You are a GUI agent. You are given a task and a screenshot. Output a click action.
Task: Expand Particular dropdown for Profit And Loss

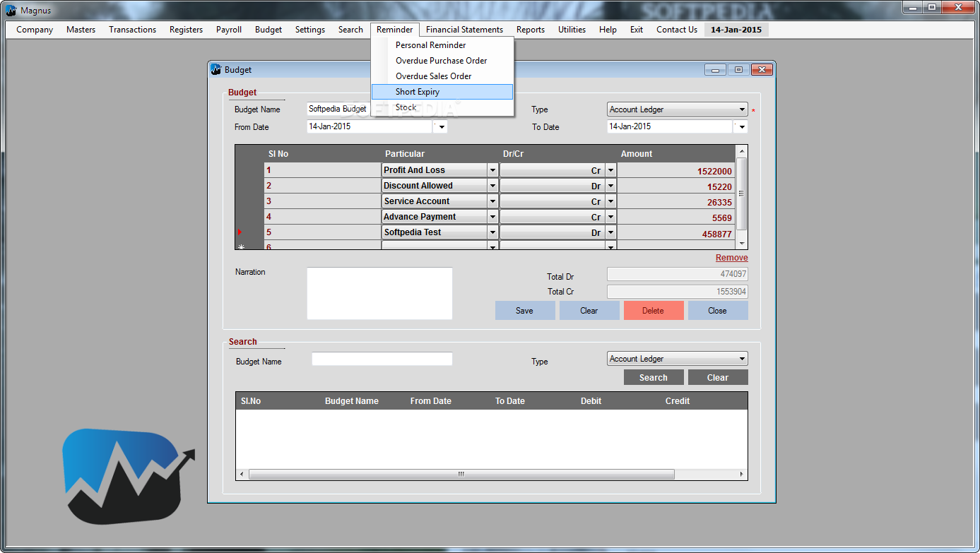pyautogui.click(x=492, y=170)
